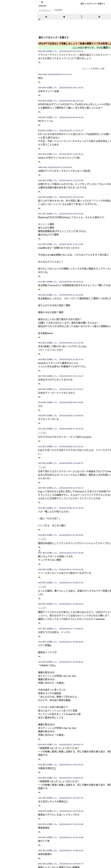This screenshot has height=868, width=111.
Task: Click コメントを投稿する post comment button
Action: tap(93, 68)
